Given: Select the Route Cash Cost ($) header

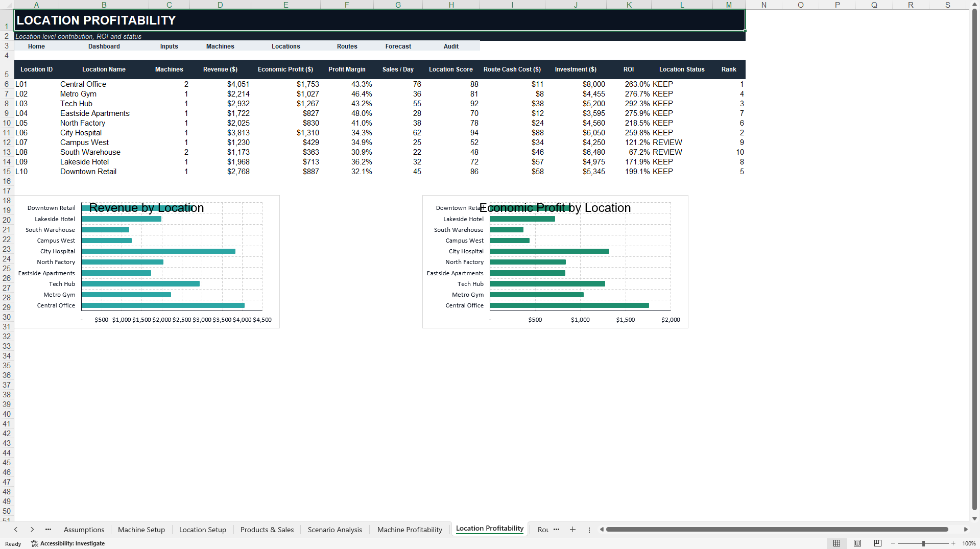Looking at the screenshot, I should tap(512, 69).
